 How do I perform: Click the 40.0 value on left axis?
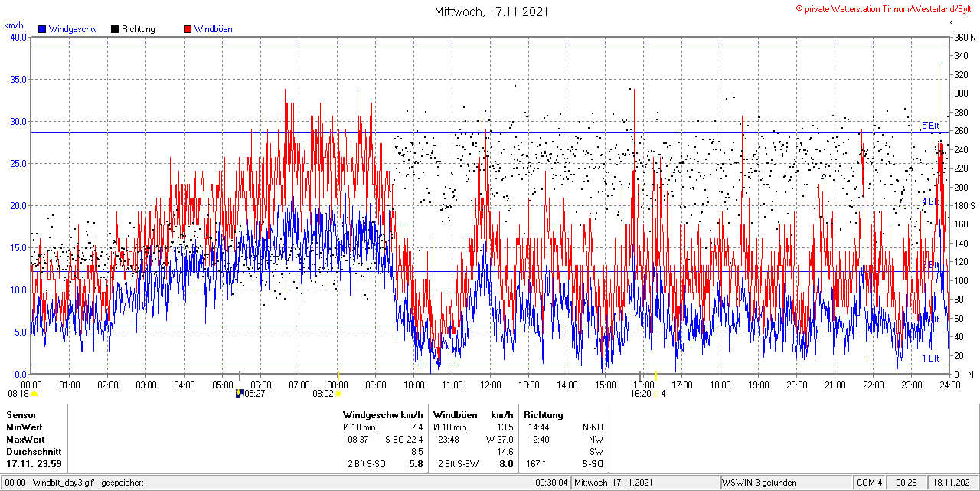(x=17, y=37)
